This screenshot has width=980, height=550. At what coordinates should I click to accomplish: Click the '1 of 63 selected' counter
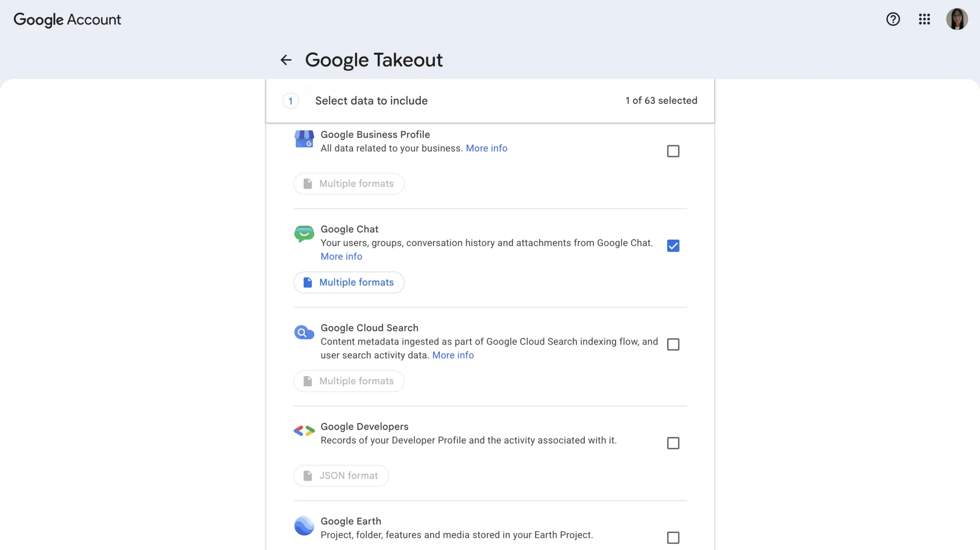coord(661,101)
